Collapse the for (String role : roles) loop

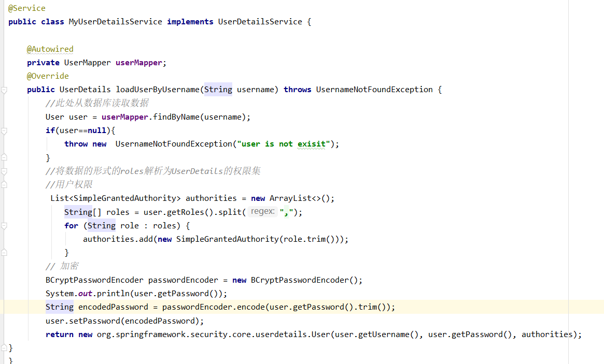4,226
